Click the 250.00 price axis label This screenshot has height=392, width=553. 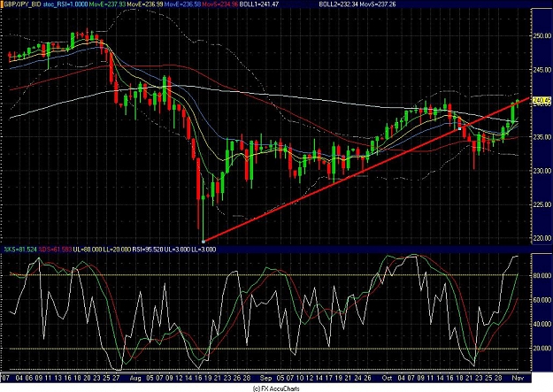pos(542,35)
